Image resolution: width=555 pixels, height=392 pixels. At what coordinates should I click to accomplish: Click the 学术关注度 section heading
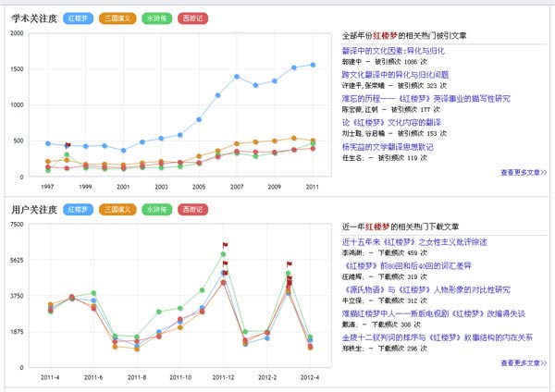coord(34,18)
